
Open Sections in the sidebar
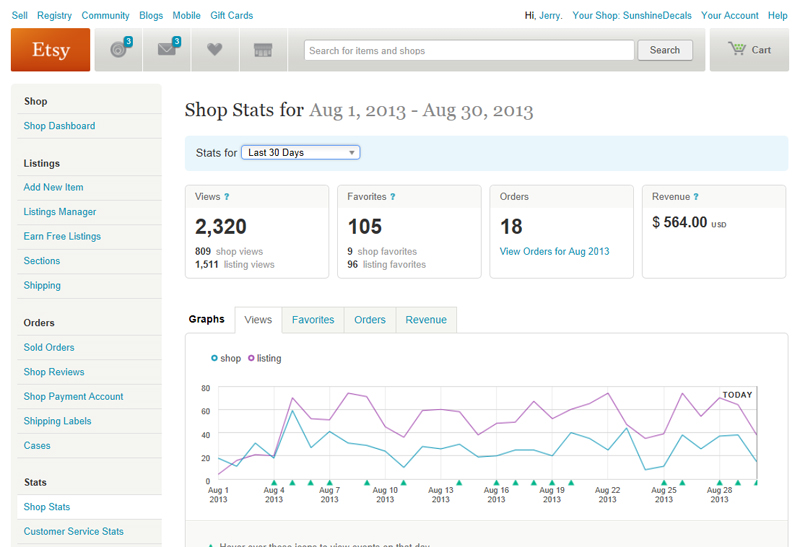click(42, 261)
